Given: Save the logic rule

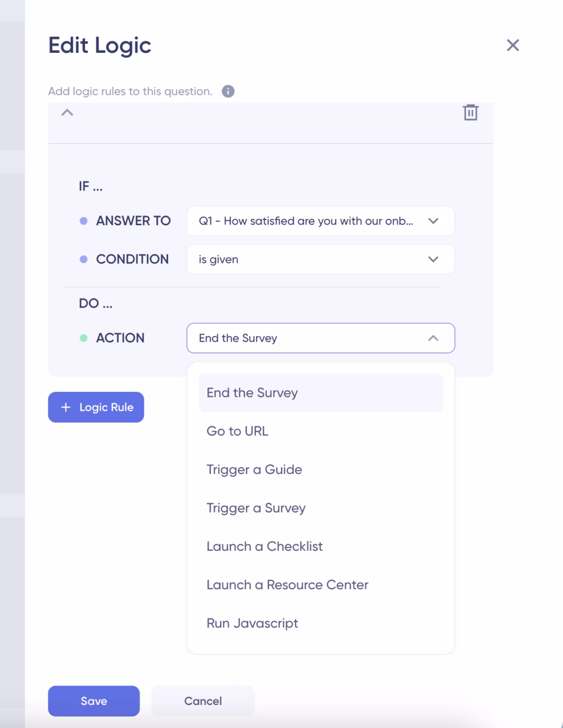Looking at the screenshot, I should 93,701.
